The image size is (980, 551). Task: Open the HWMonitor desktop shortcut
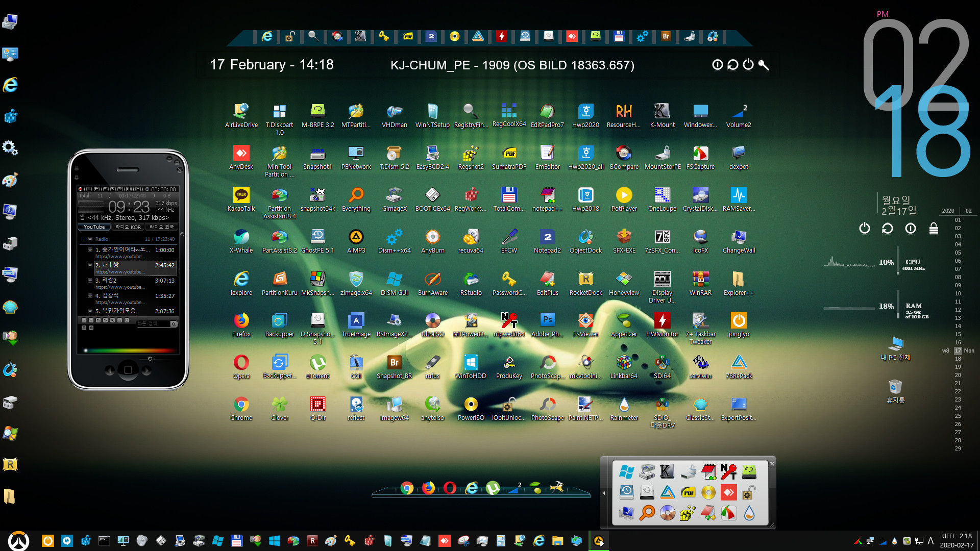(x=662, y=325)
